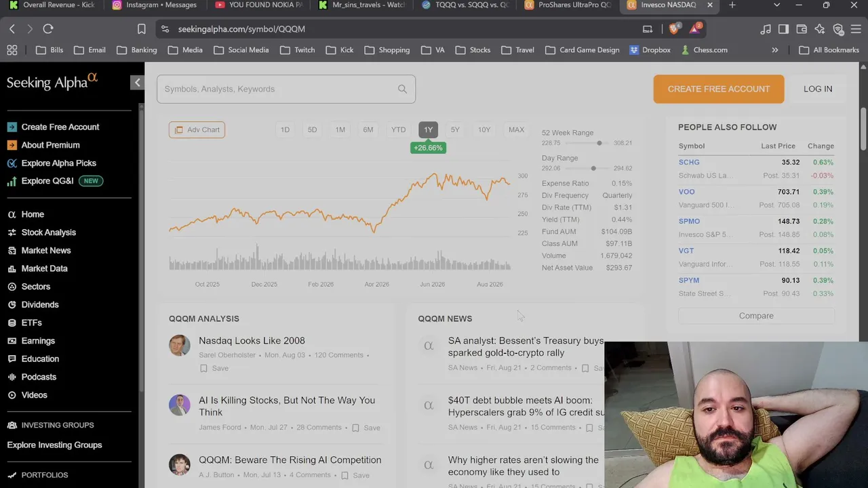The height and width of the screenshot is (488, 868).
Task: Switch to the Instagram Messages tab
Action: 155,5
